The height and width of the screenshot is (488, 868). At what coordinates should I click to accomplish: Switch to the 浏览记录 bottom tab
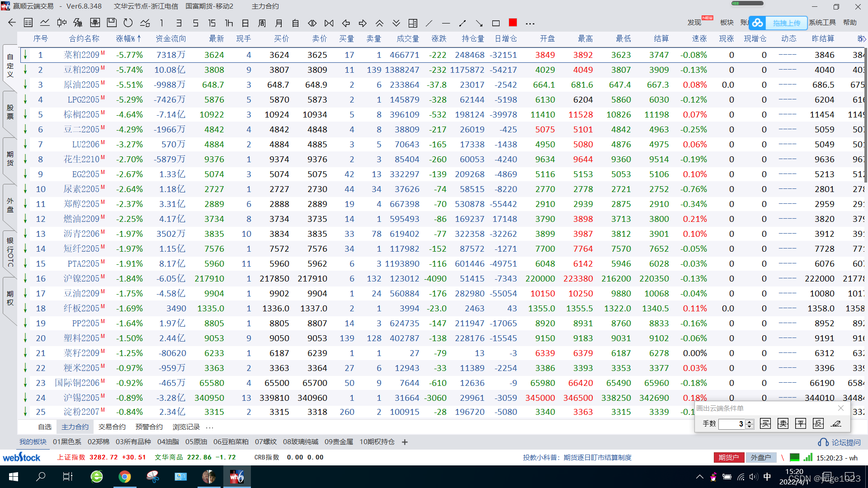(186, 427)
